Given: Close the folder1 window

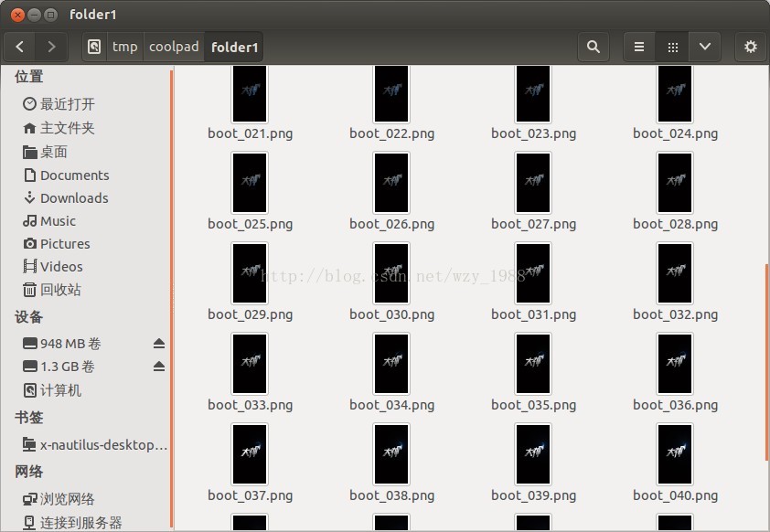Looking at the screenshot, I should 17,15.
